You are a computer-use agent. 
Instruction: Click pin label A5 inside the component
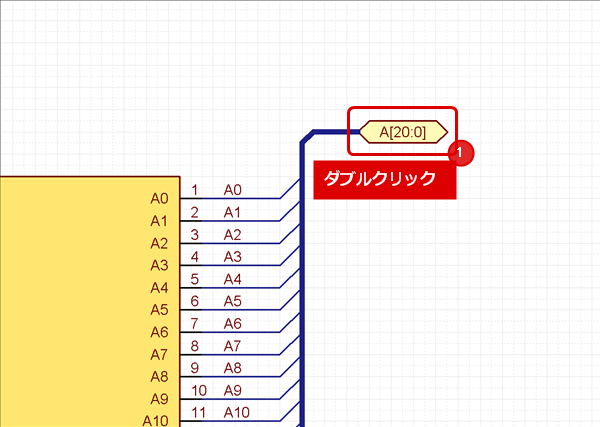[x=159, y=310]
